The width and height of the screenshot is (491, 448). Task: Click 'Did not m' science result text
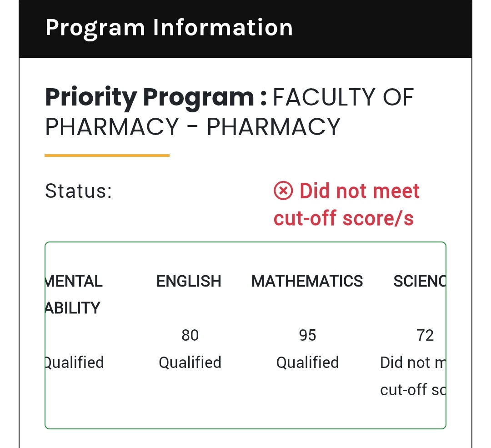pyautogui.click(x=413, y=362)
